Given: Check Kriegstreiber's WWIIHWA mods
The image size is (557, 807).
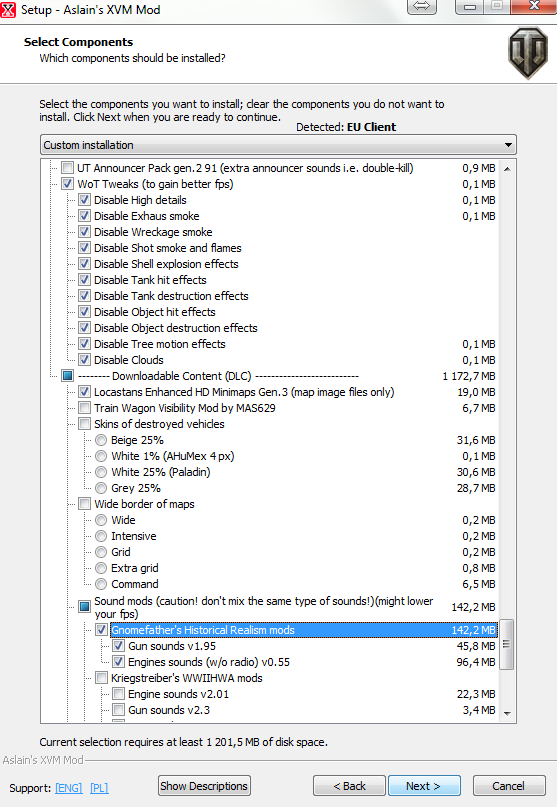Looking at the screenshot, I should click(101, 677).
